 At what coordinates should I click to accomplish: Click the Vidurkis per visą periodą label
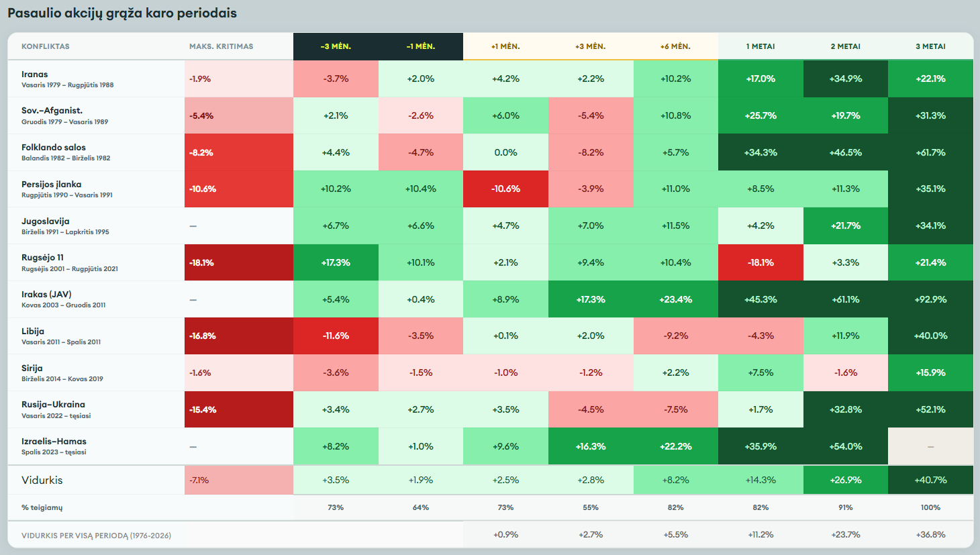tap(96, 536)
